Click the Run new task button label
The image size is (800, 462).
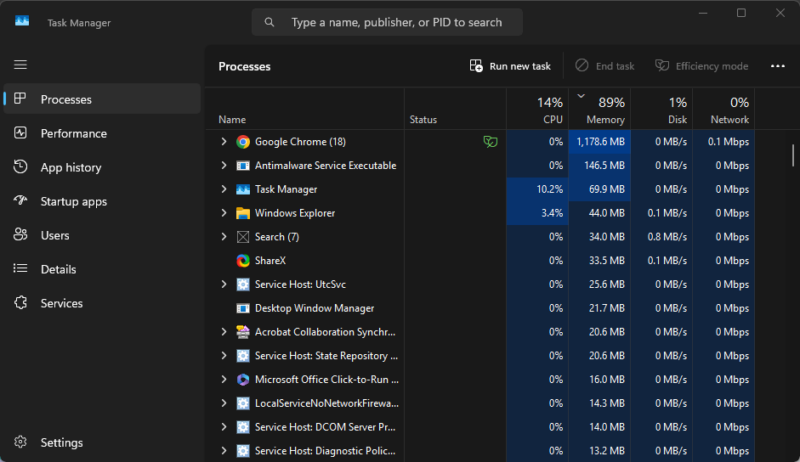coord(520,66)
